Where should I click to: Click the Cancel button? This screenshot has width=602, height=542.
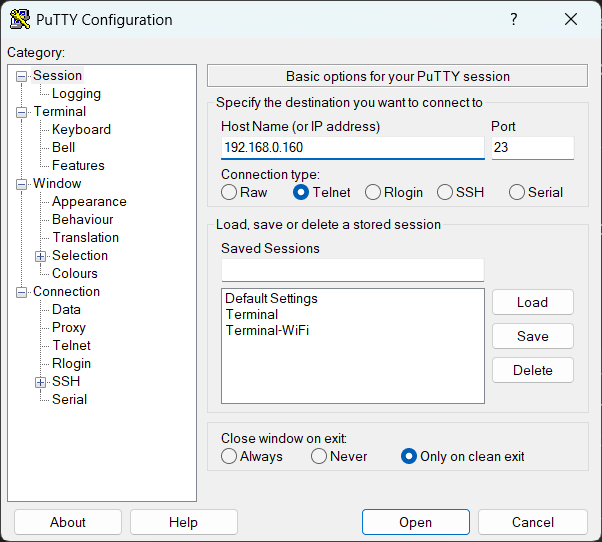(x=533, y=522)
